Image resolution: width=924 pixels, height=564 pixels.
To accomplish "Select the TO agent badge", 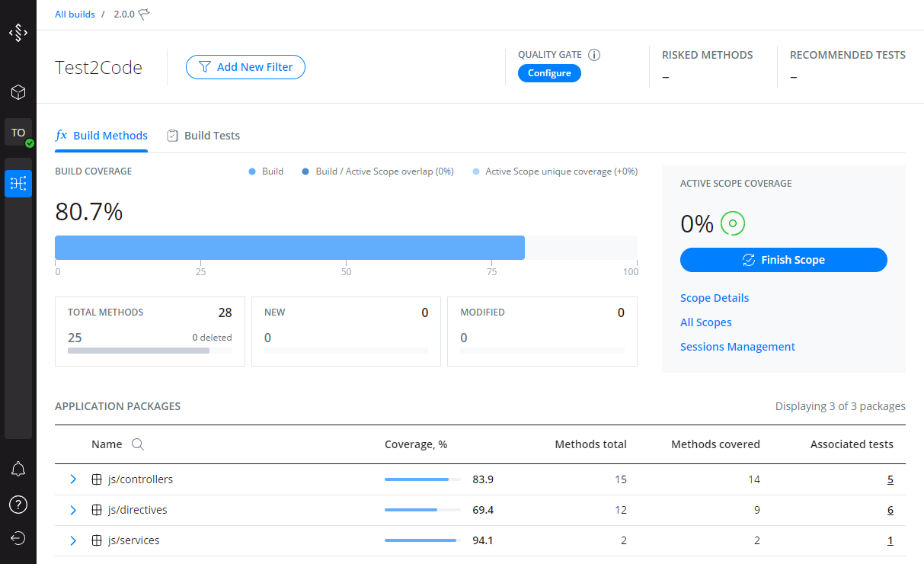I will (x=18, y=133).
